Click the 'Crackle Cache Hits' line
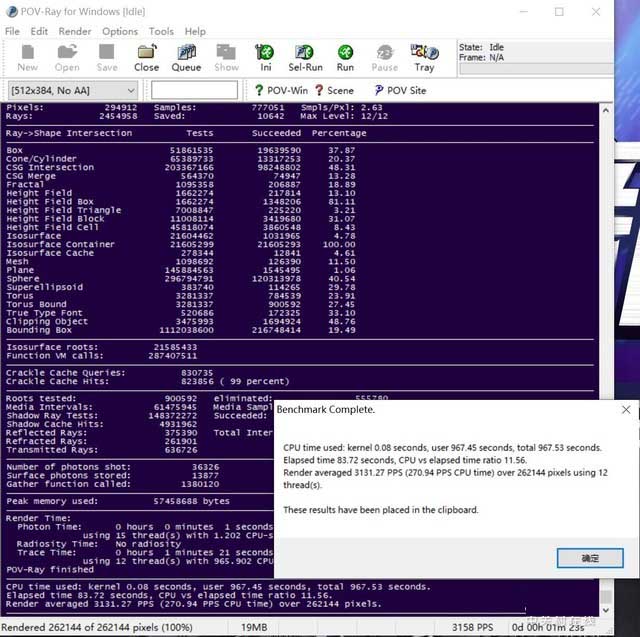 coord(148,381)
